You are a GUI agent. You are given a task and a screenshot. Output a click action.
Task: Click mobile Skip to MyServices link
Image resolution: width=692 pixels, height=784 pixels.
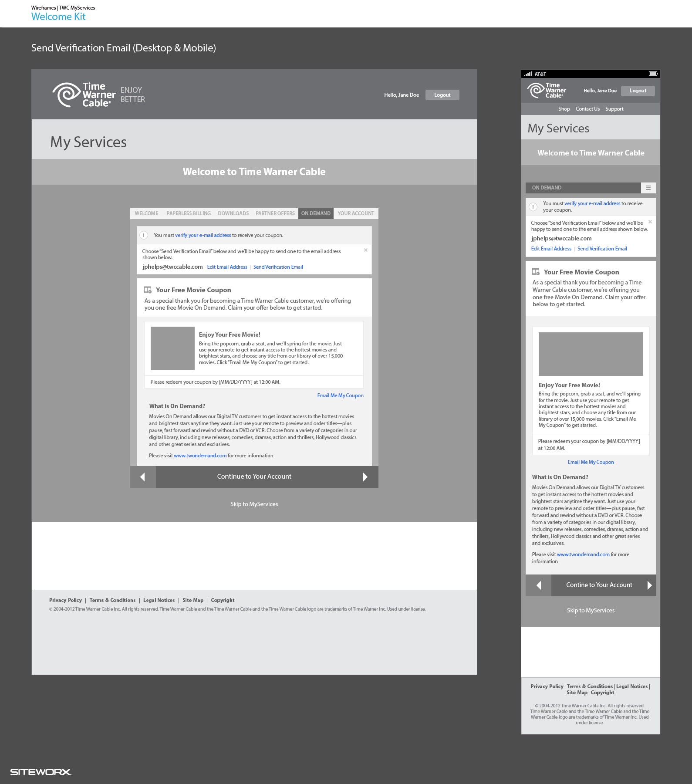[x=591, y=610]
